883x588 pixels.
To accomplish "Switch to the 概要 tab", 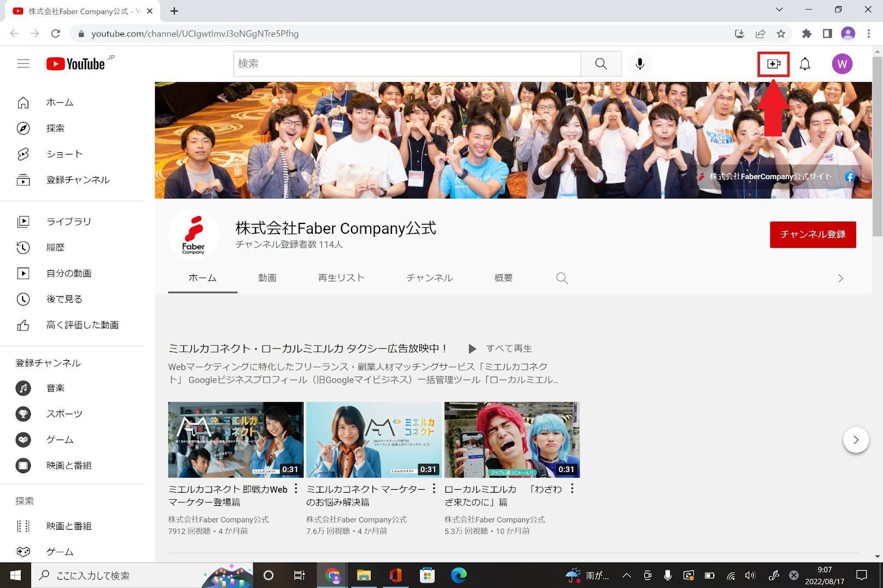I will 503,278.
